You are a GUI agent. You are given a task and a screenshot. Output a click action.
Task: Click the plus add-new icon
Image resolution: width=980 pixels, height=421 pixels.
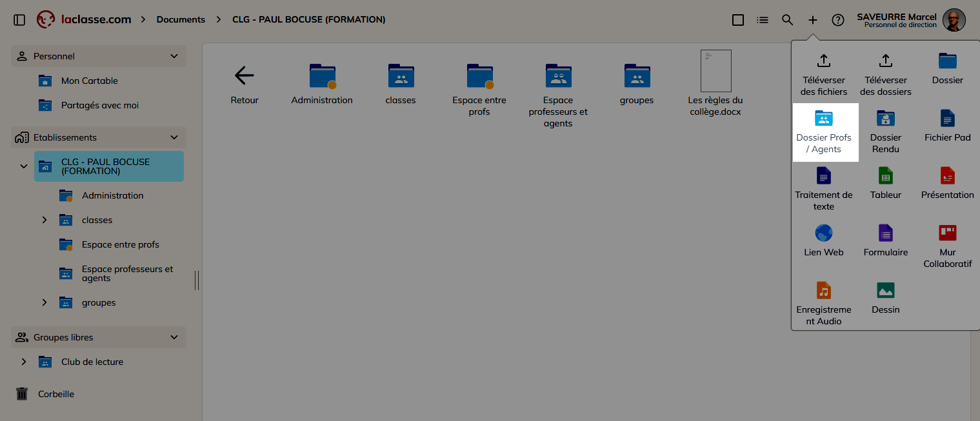(812, 20)
